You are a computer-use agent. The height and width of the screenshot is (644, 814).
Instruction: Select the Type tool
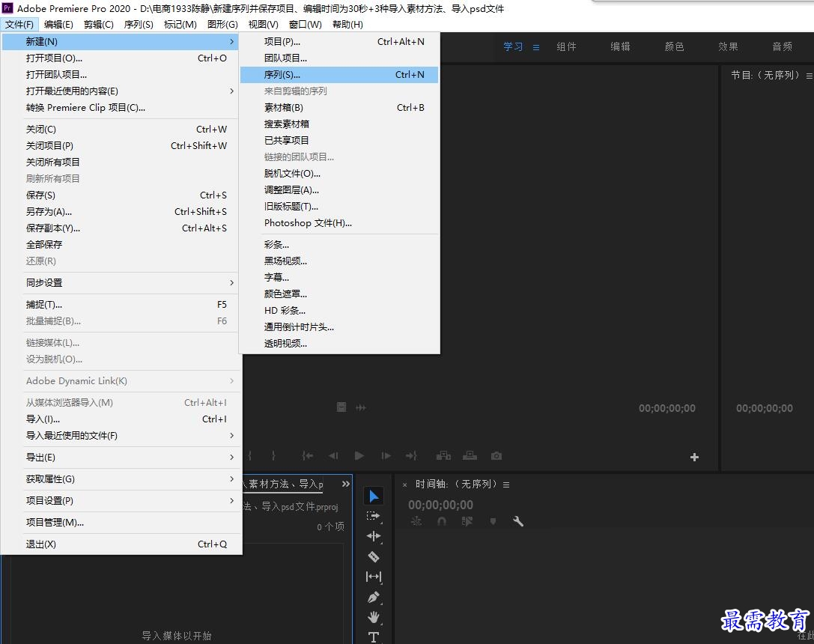[374, 637]
